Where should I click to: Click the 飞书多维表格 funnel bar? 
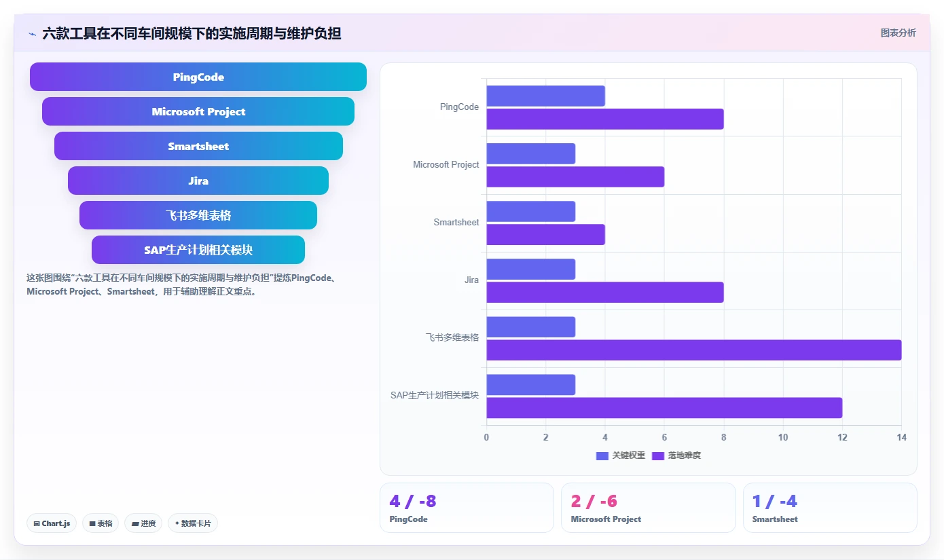(x=198, y=215)
